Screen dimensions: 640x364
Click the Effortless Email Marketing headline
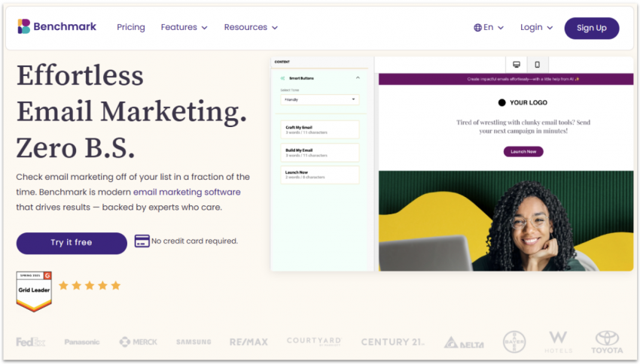(132, 111)
